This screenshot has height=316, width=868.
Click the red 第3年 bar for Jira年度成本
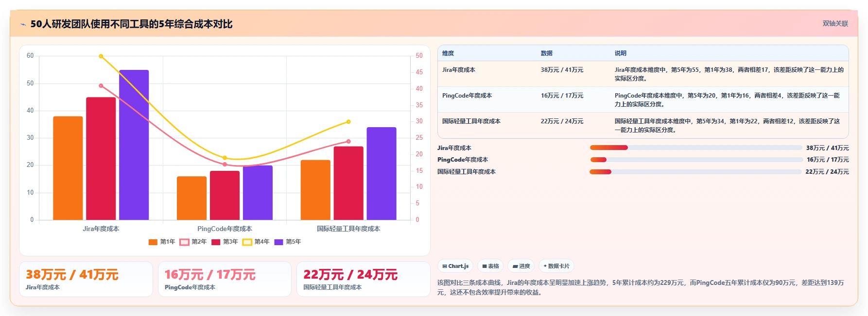tap(101, 158)
